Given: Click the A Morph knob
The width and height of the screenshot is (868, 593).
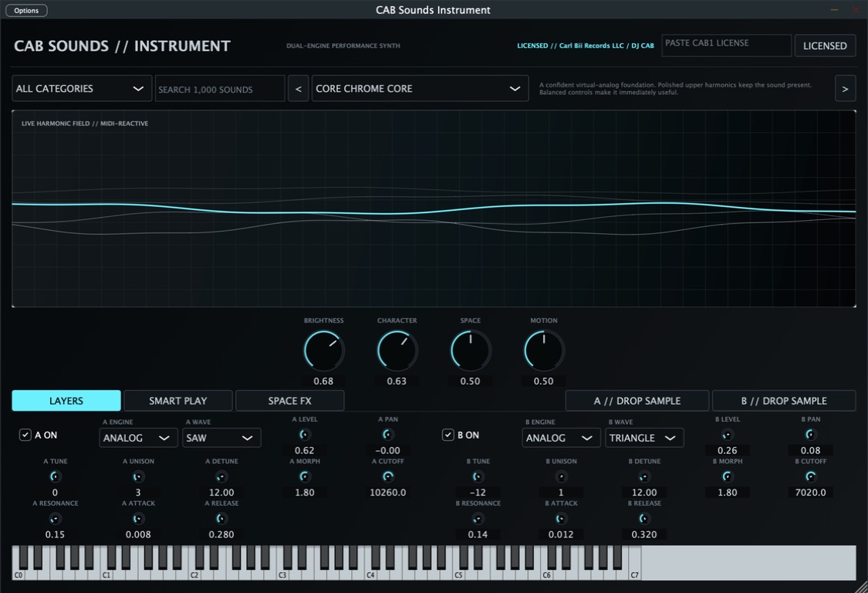Looking at the screenshot, I should click(x=305, y=476).
